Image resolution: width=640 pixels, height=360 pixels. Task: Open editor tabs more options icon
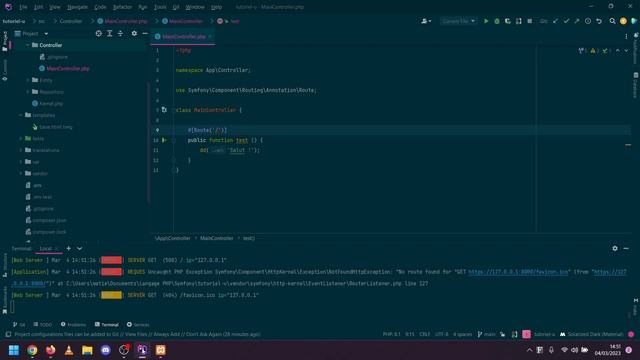pos(626,36)
